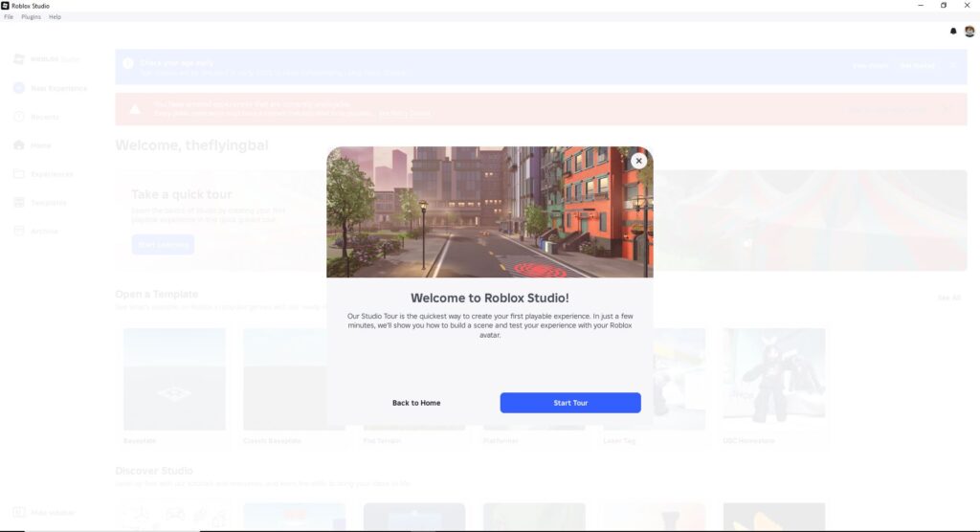Expand the red warning banner chevron

coord(947,109)
